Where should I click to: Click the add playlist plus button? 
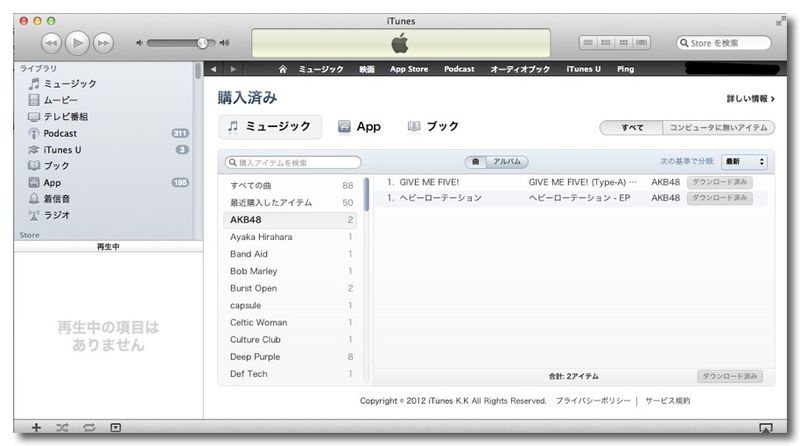point(36,428)
